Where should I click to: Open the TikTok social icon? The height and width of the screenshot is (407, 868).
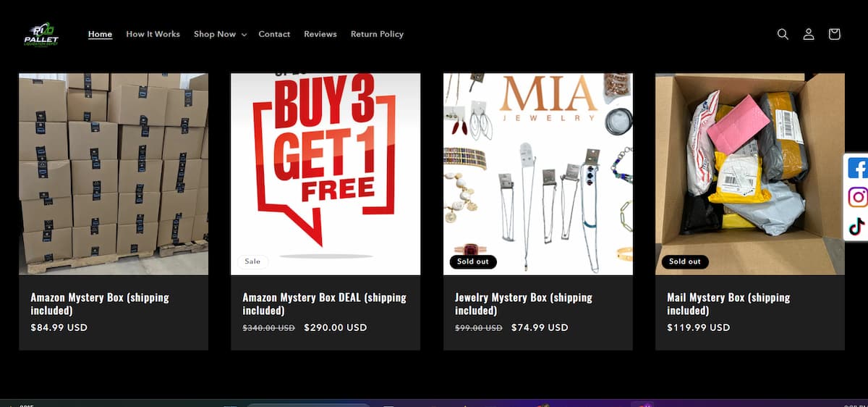coord(857,226)
